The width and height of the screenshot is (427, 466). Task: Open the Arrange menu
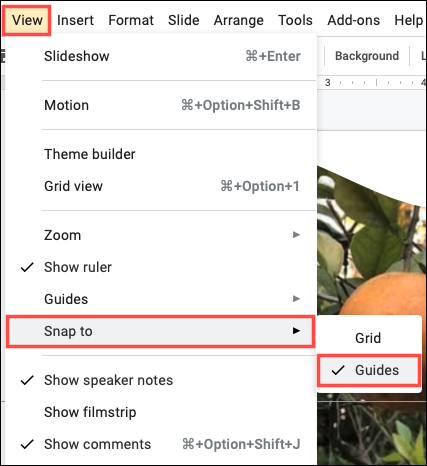pyautogui.click(x=239, y=20)
